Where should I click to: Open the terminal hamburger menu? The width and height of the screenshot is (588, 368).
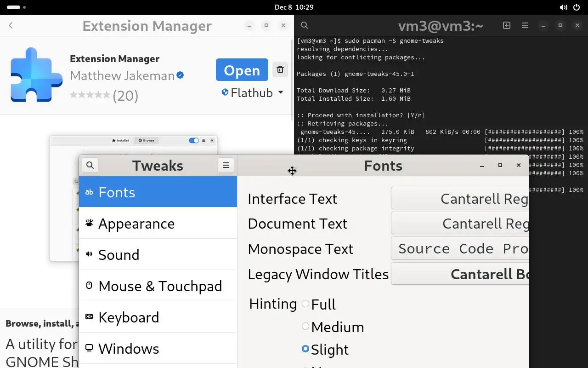(x=525, y=26)
